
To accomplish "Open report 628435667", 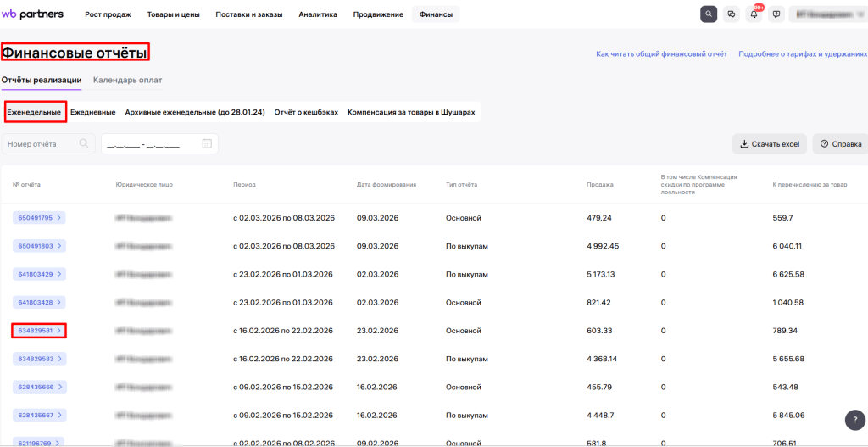I will click(39, 414).
